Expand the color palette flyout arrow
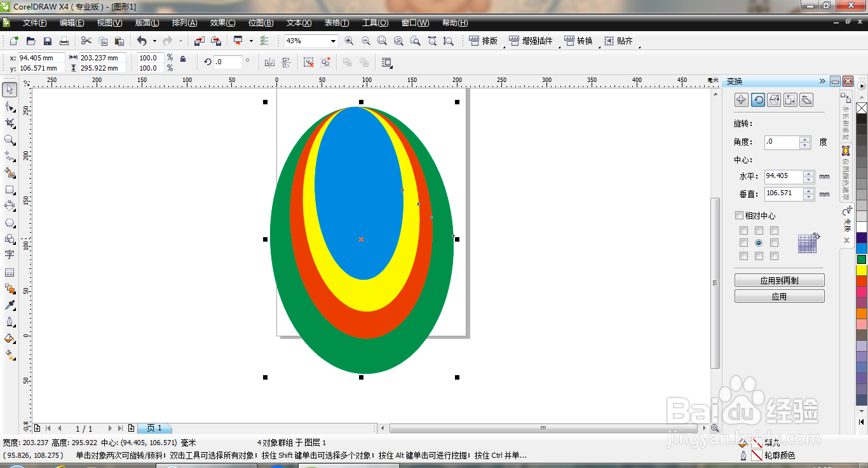868x468 pixels. coord(862,85)
